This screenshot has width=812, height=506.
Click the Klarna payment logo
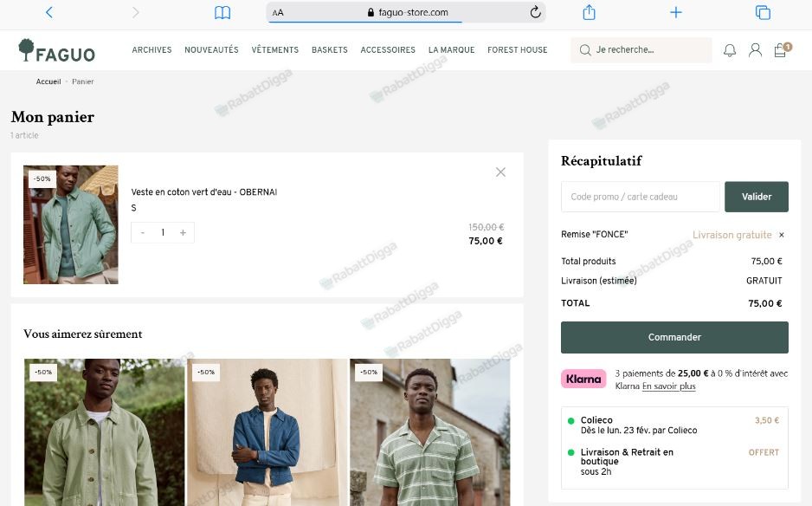(583, 379)
